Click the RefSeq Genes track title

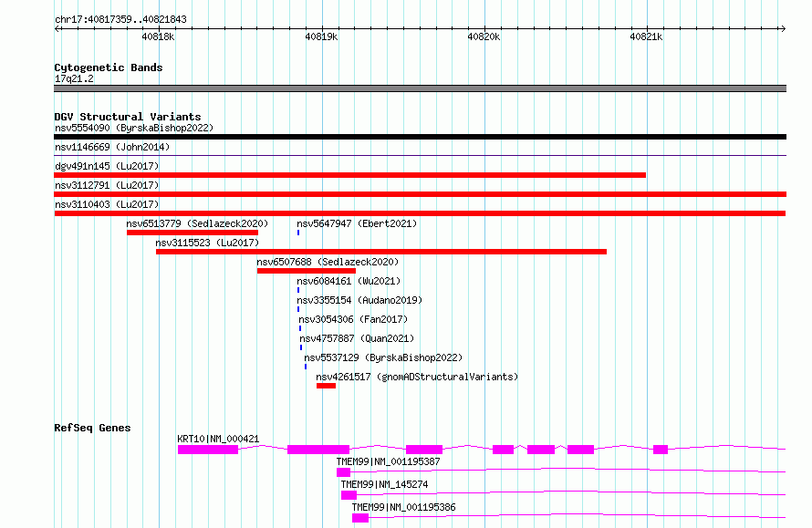92,428
